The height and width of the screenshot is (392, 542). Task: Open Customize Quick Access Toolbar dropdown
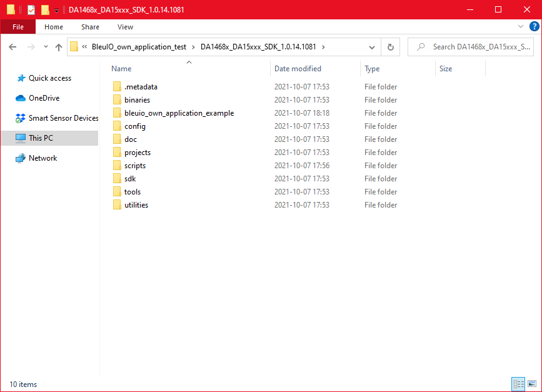pyautogui.click(x=56, y=11)
